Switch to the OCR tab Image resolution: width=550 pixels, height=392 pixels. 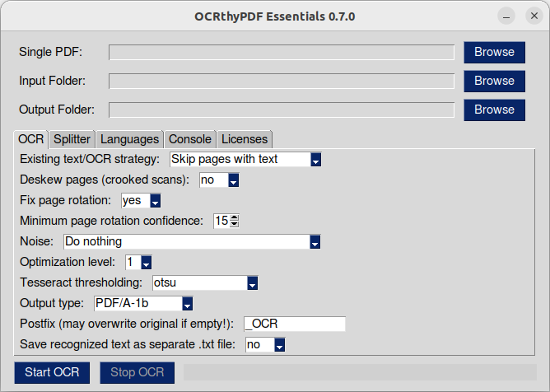tap(30, 139)
